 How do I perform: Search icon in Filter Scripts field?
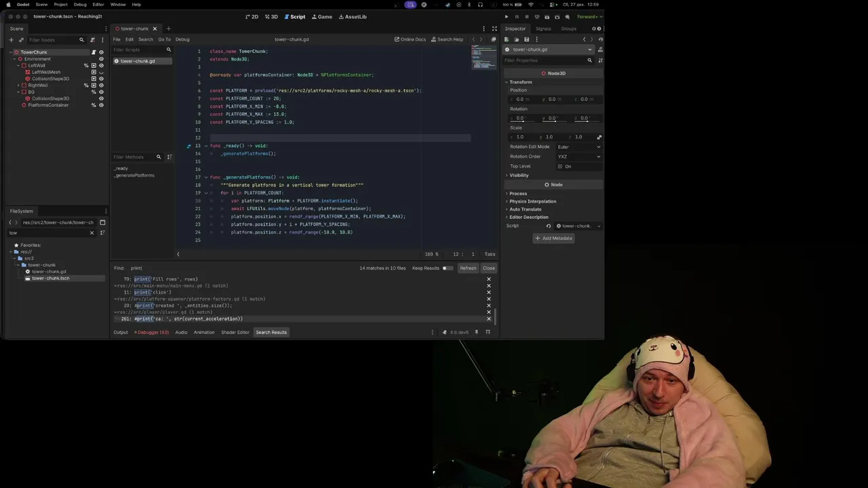pyautogui.click(x=169, y=49)
